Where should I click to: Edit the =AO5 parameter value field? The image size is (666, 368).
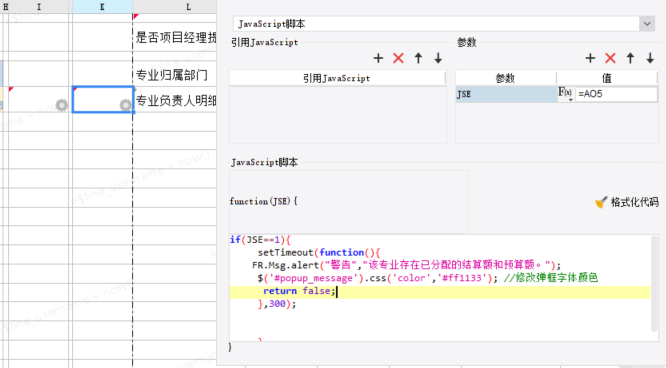616,94
